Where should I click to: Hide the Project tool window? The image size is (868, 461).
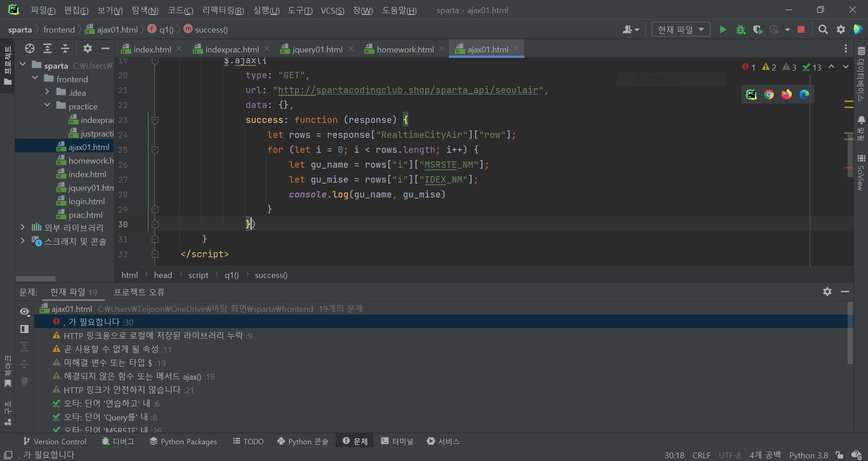105,48
